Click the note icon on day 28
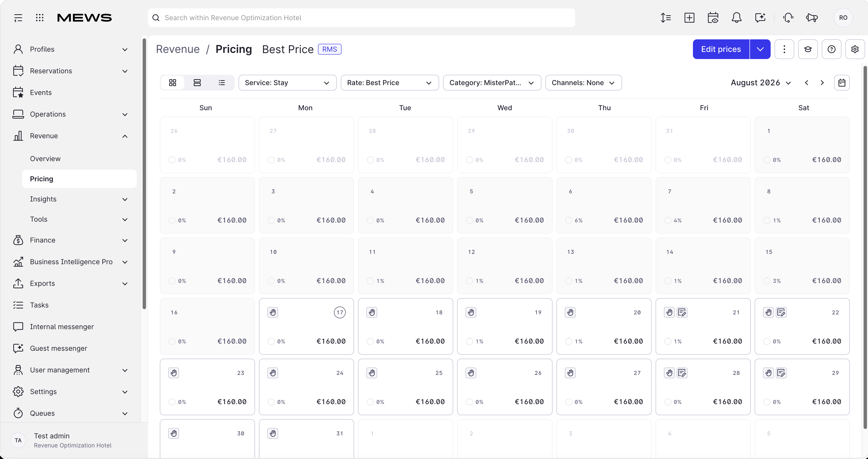 pyautogui.click(x=682, y=373)
